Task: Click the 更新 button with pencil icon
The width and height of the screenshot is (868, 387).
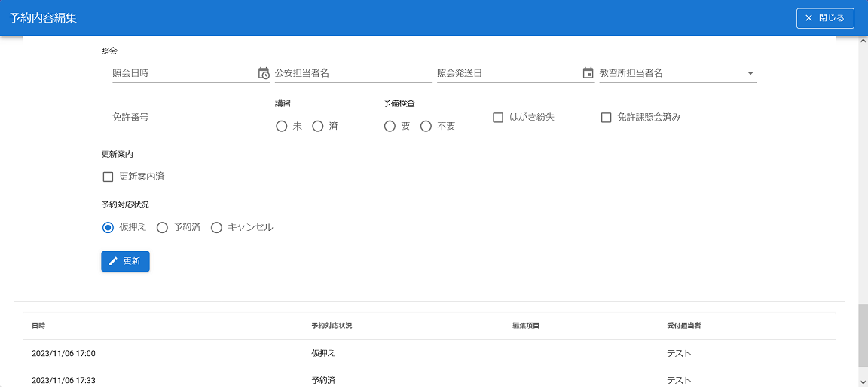Action: [125, 261]
